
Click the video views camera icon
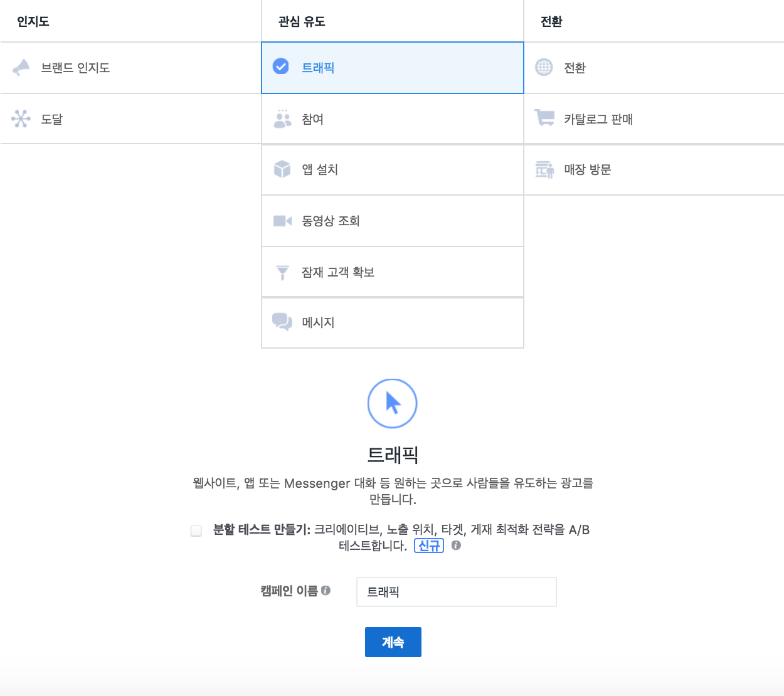point(281,221)
